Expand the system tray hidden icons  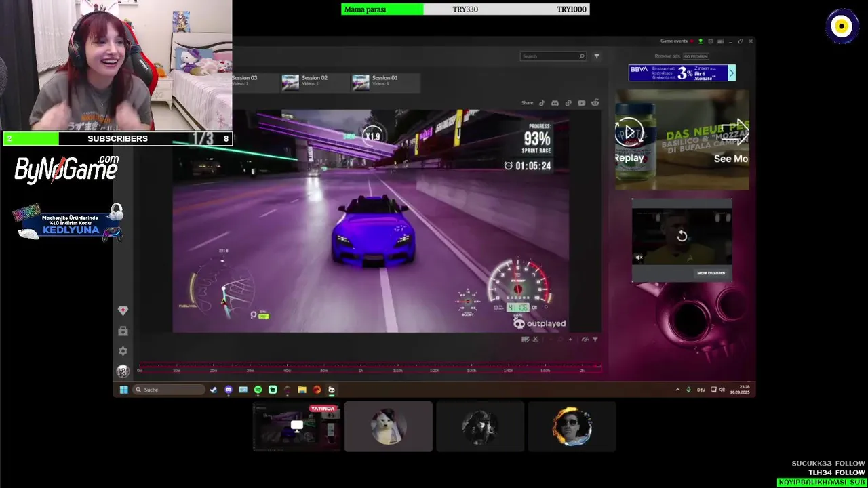[677, 390]
